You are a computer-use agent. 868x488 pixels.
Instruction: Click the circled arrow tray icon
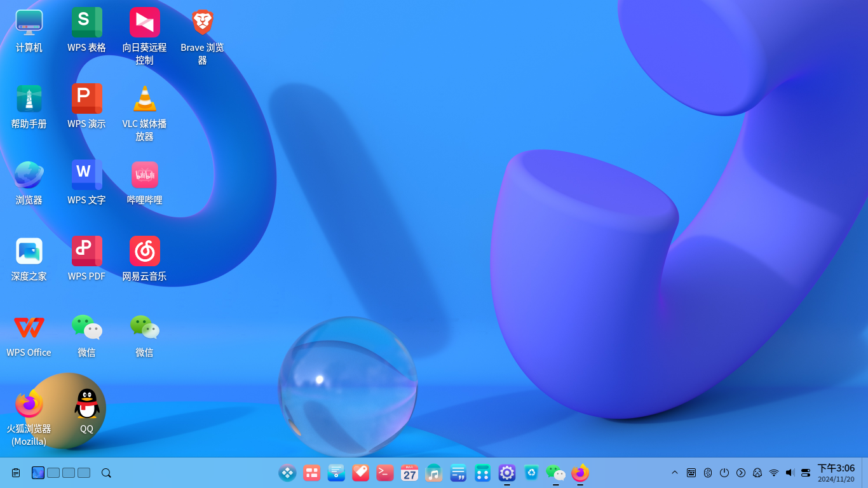(x=741, y=473)
